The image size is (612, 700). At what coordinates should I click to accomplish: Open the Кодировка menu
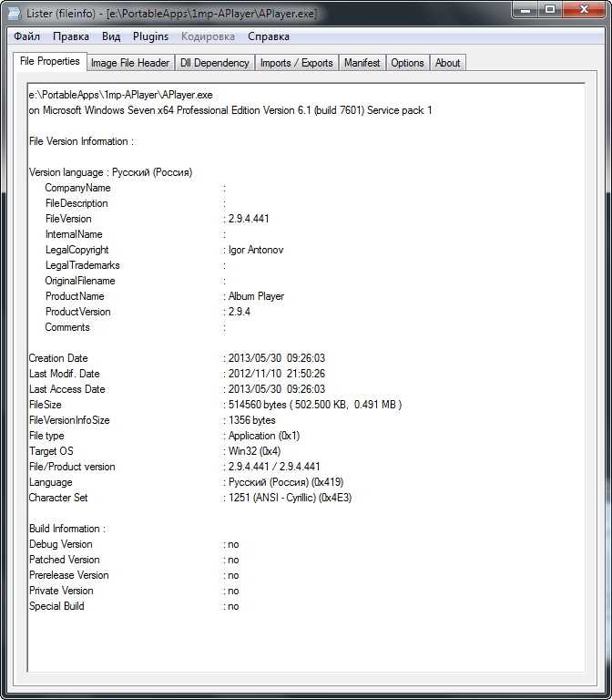[x=208, y=36]
